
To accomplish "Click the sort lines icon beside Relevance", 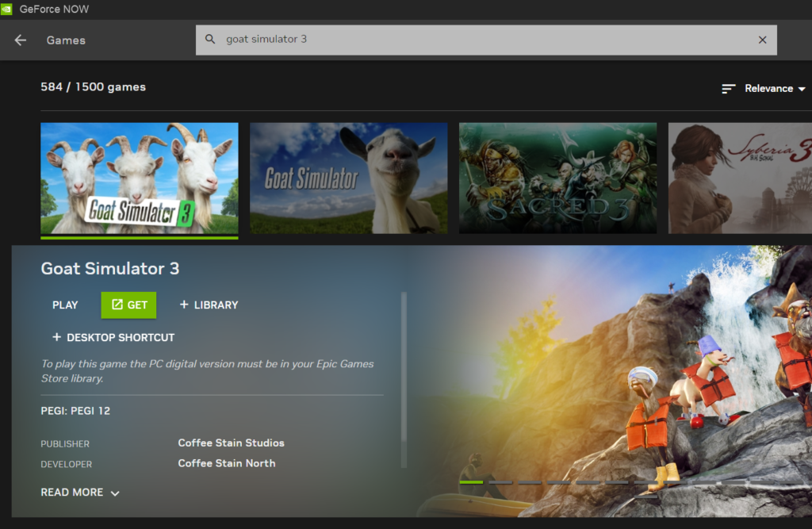I will click(728, 89).
